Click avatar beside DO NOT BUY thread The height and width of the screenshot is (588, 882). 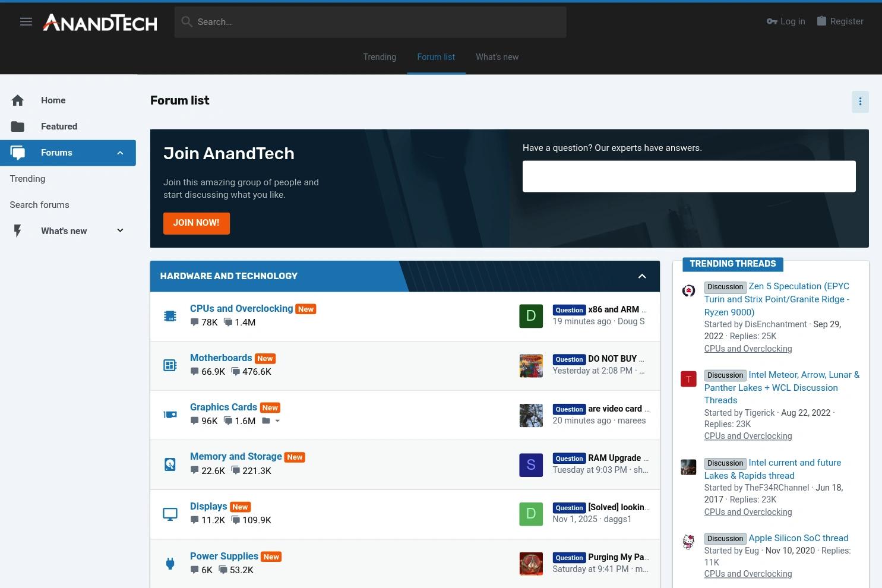pyautogui.click(x=531, y=366)
